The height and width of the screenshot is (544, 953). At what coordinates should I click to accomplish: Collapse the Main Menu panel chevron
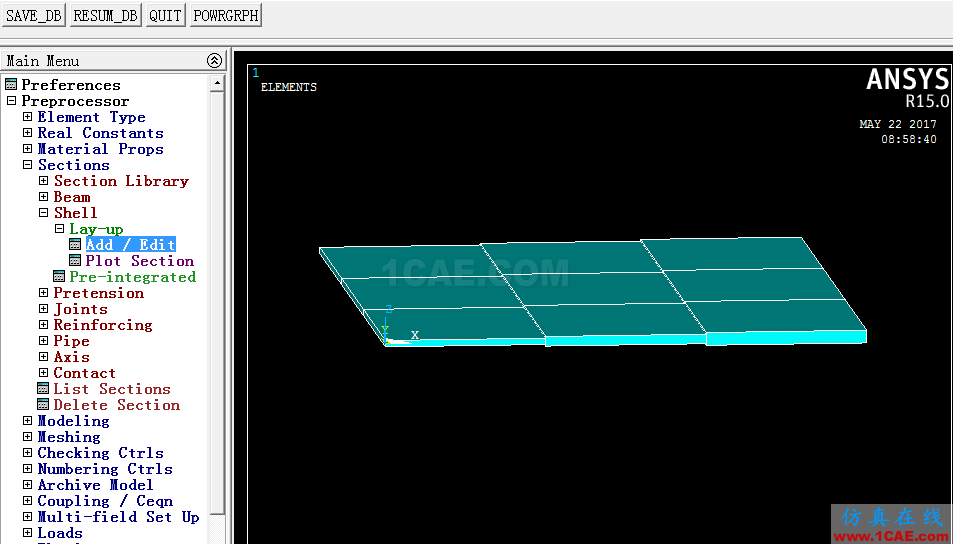click(x=214, y=61)
